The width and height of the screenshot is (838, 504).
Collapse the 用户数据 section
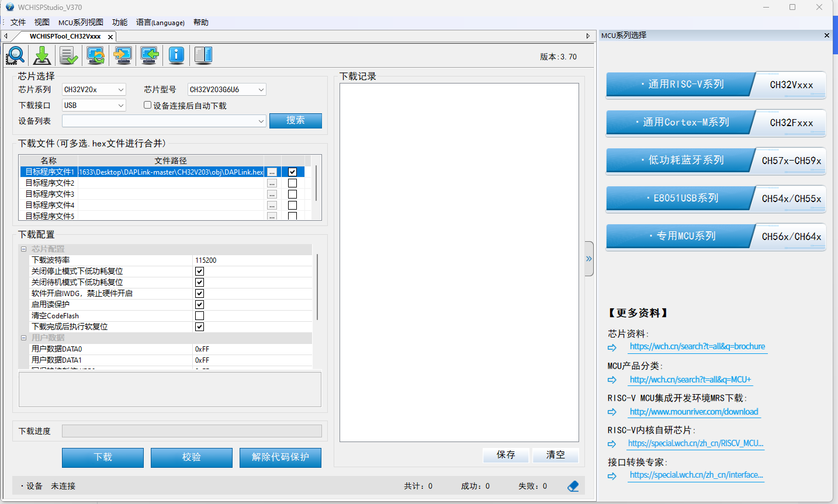(x=24, y=338)
